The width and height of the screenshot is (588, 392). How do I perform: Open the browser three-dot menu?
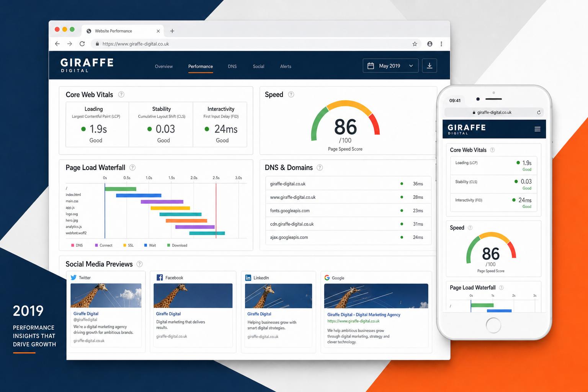441,44
